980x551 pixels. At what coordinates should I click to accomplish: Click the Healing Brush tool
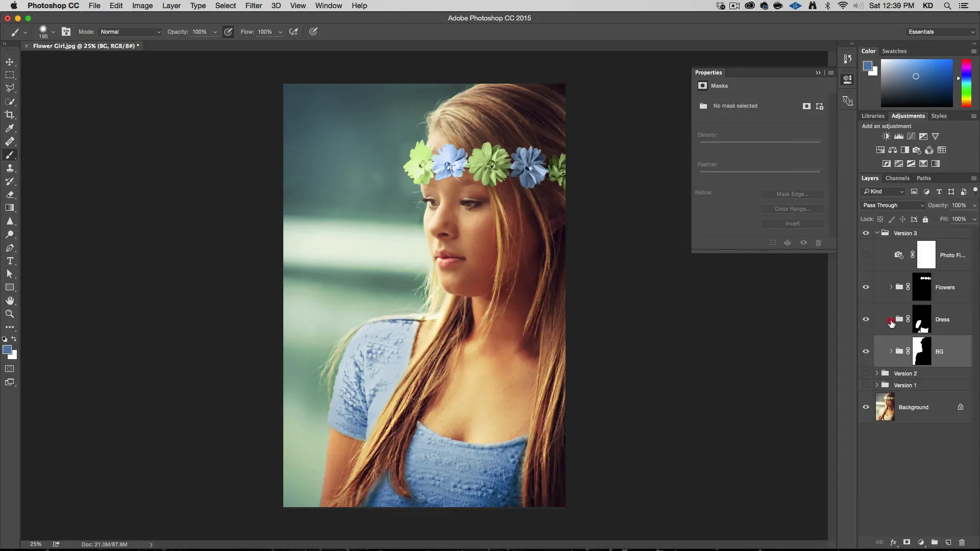coord(10,142)
